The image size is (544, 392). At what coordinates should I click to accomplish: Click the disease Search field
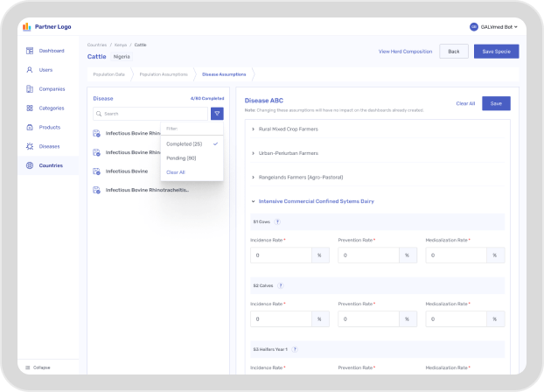pos(152,114)
